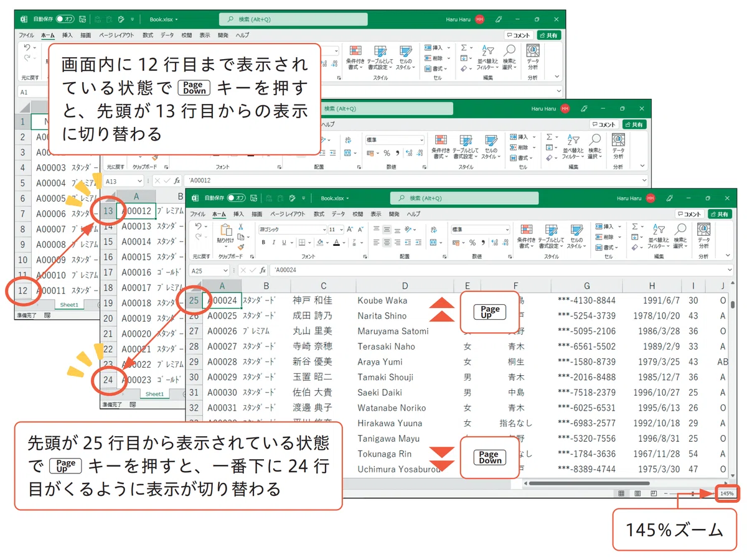Viewport: 747px width, 560px height.
Task: Open the Data tab in back window
Action: pyautogui.click(x=167, y=35)
